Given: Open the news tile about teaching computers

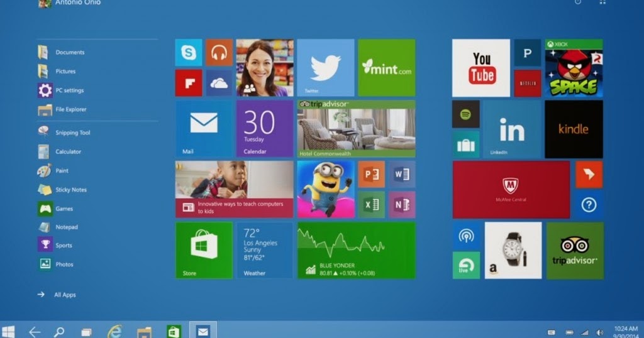Looking at the screenshot, I should (x=234, y=189).
